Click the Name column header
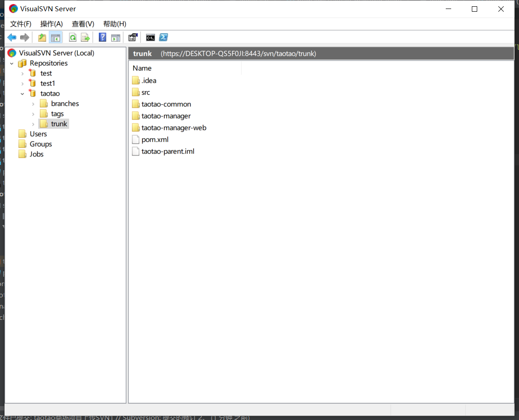This screenshot has height=420, width=519. 185,68
